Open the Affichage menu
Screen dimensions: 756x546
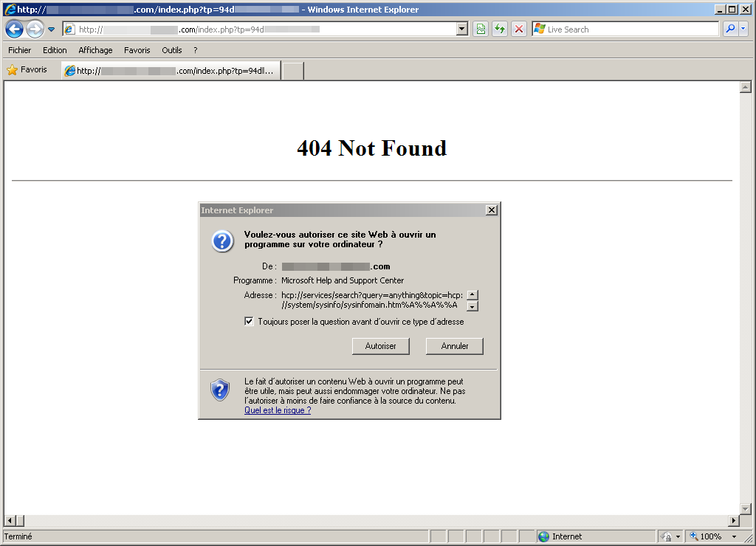(95, 50)
